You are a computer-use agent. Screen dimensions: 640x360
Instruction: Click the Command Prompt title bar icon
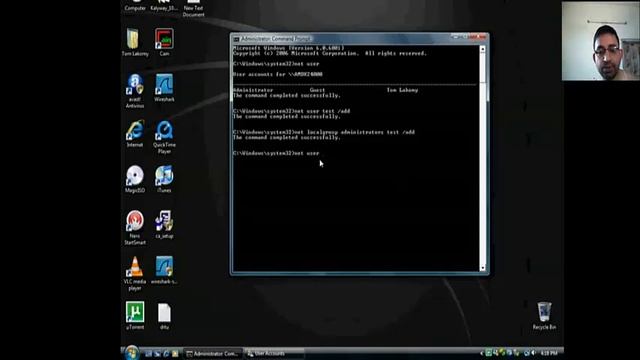[236, 39]
